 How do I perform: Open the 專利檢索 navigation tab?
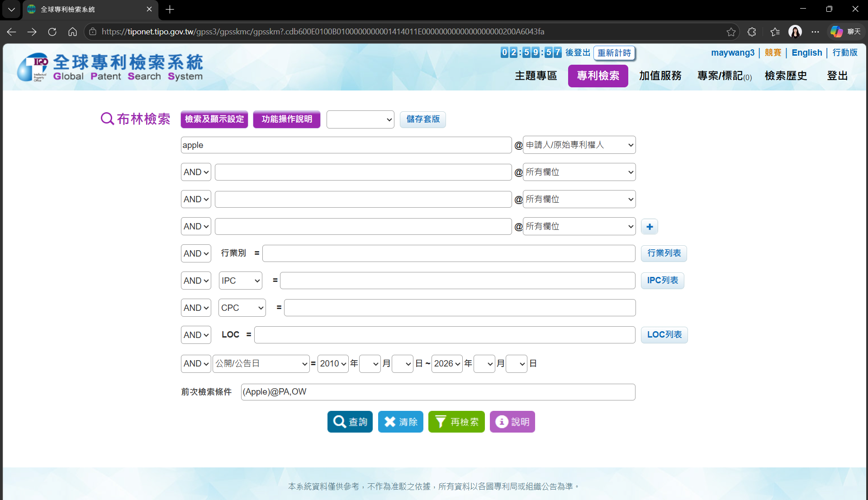598,76
